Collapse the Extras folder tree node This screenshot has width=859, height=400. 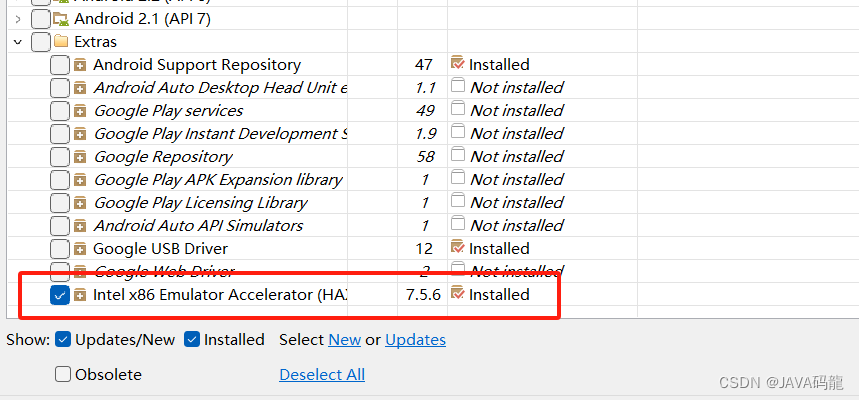coord(18,42)
